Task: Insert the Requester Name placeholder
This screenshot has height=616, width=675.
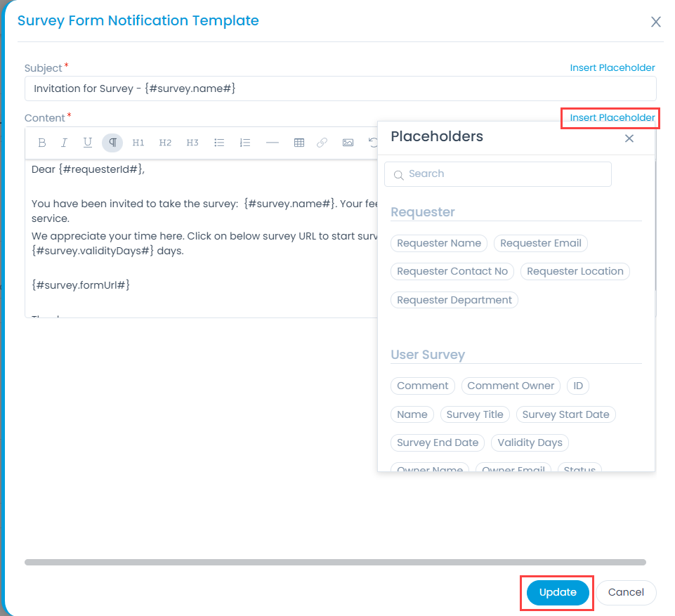Action: point(438,243)
